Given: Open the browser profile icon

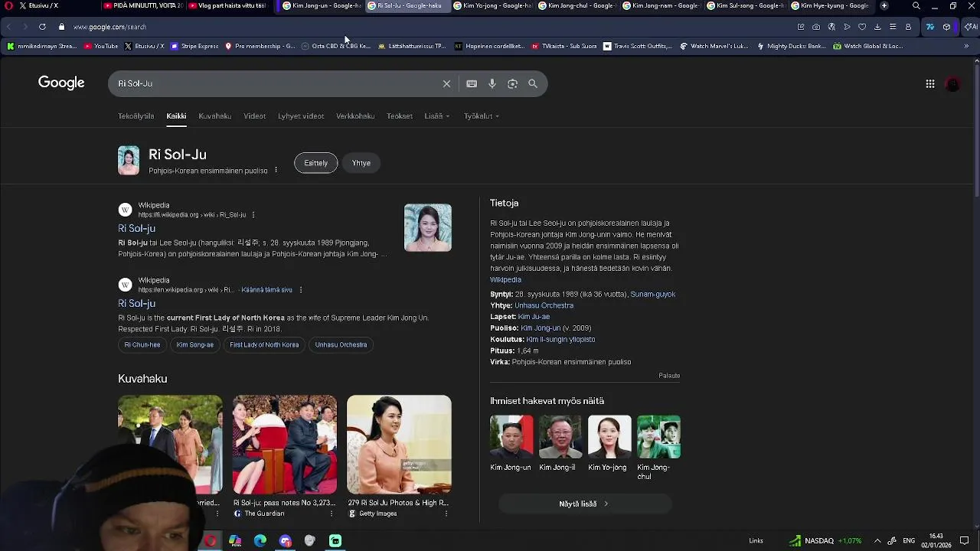Looking at the screenshot, I should pos(908,27).
